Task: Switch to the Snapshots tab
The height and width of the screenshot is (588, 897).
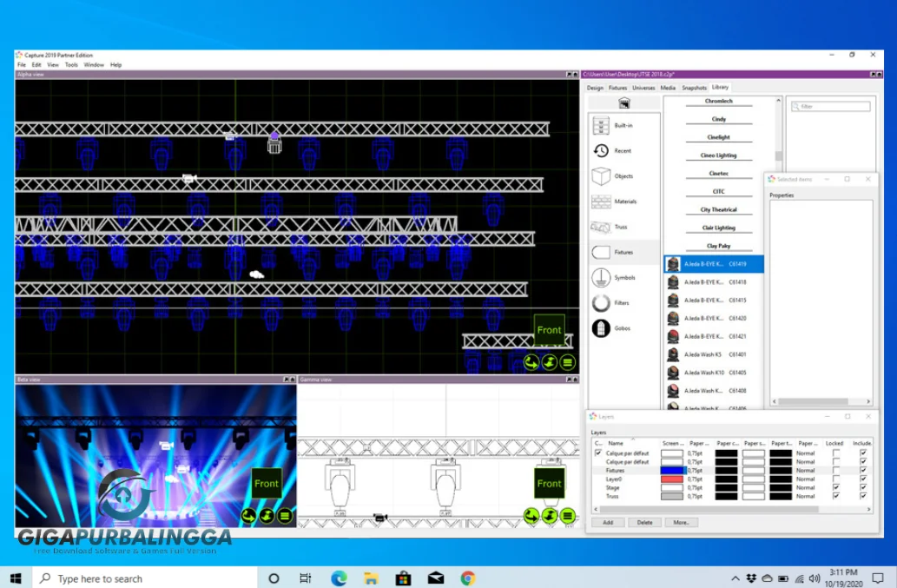Action: (694, 88)
